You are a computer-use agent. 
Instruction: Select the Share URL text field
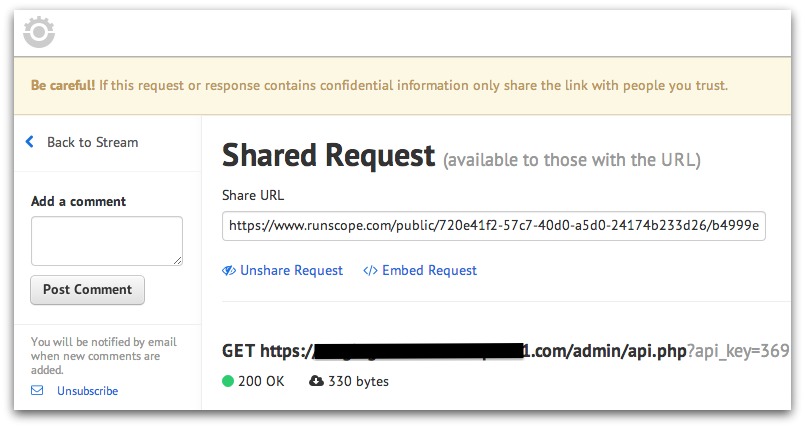pyautogui.click(x=493, y=226)
